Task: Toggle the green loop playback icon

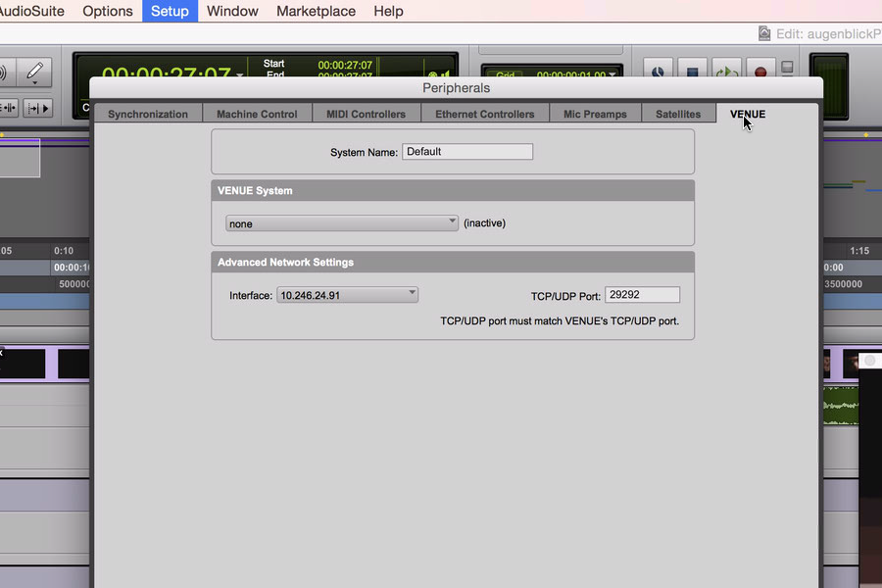Action: [x=725, y=72]
